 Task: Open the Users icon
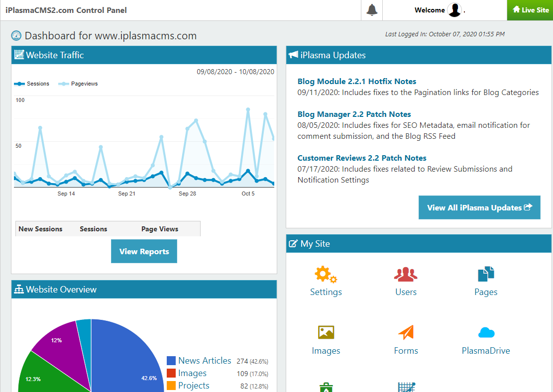[x=406, y=275]
